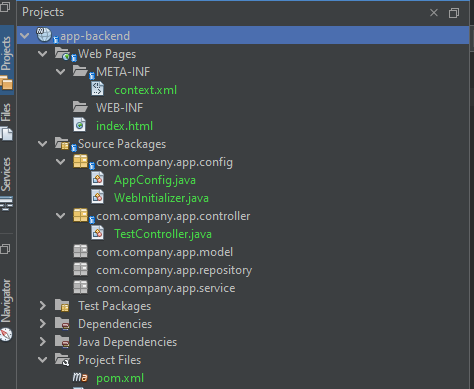Select the index.html file name
This screenshot has width=474, height=389.
pos(124,126)
